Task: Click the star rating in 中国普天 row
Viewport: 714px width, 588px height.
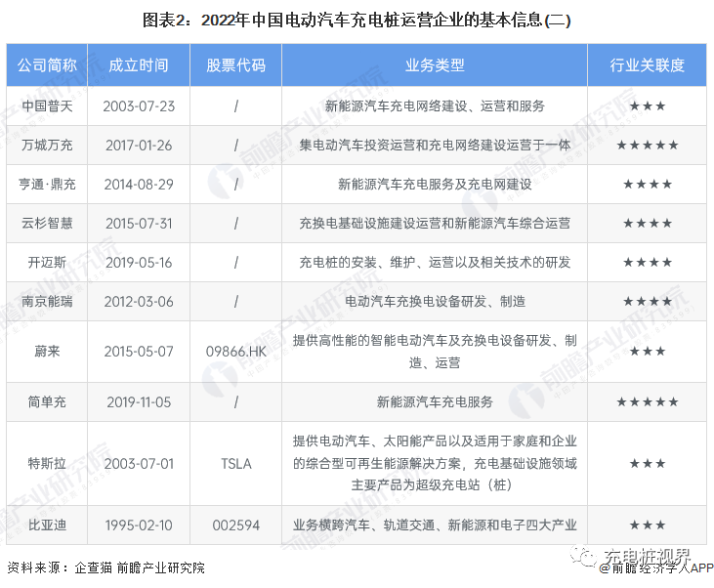Action: pyautogui.click(x=647, y=106)
